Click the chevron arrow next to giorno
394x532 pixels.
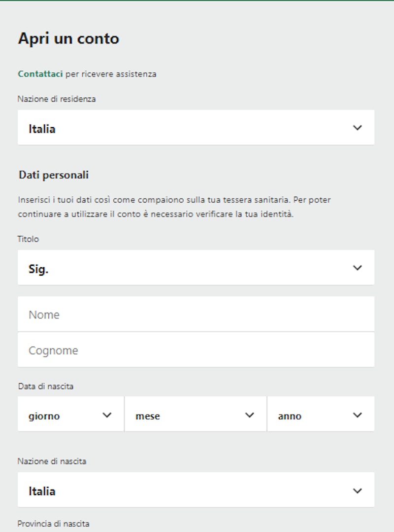tap(107, 415)
